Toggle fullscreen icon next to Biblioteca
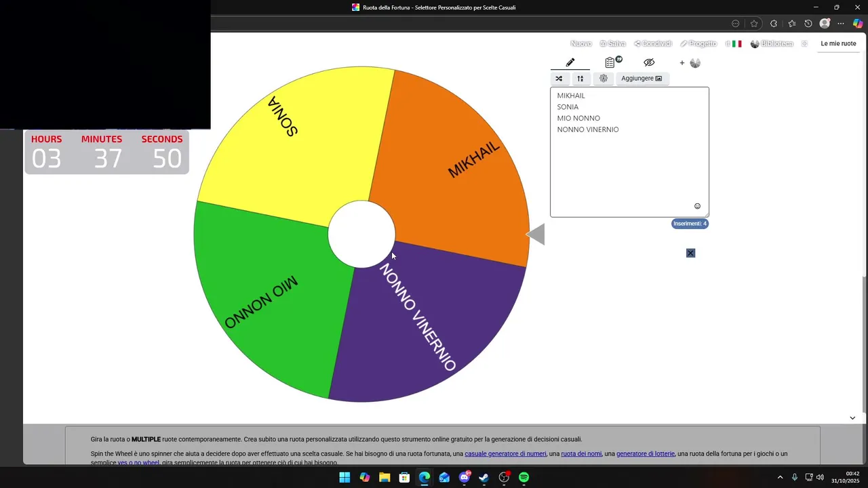Viewport: 868px width, 488px height. (804, 43)
